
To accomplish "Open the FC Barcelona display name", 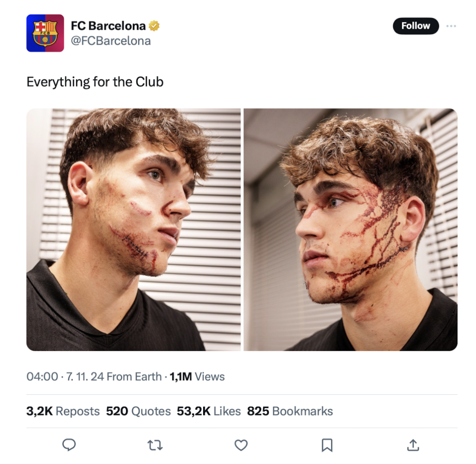I will (x=108, y=26).
